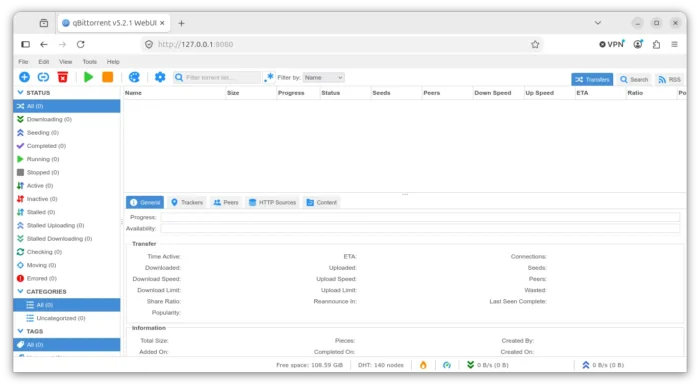This screenshot has width=700, height=387.
Task: Click the upload speed 0 B/s indicator
Action: pos(603,365)
